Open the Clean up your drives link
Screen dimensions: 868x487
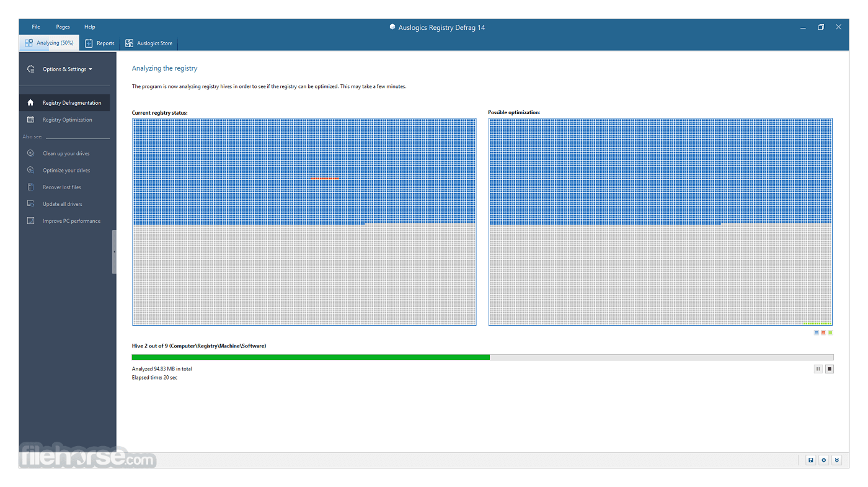point(66,153)
